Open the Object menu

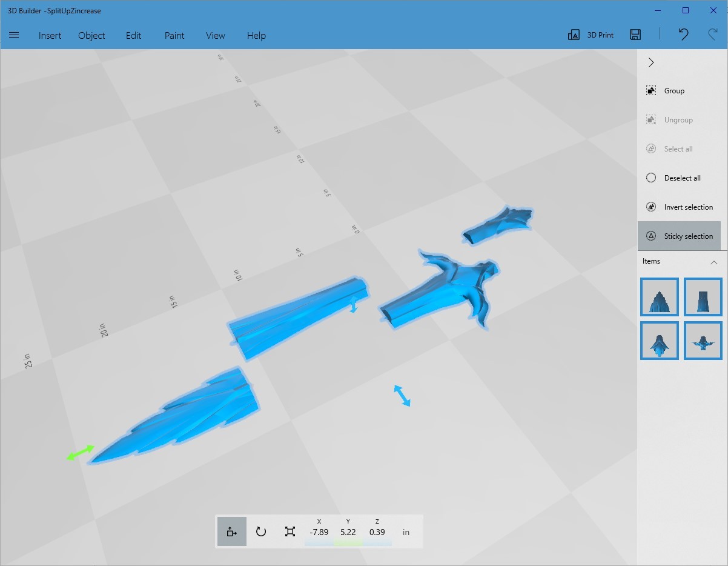click(x=91, y=36)
